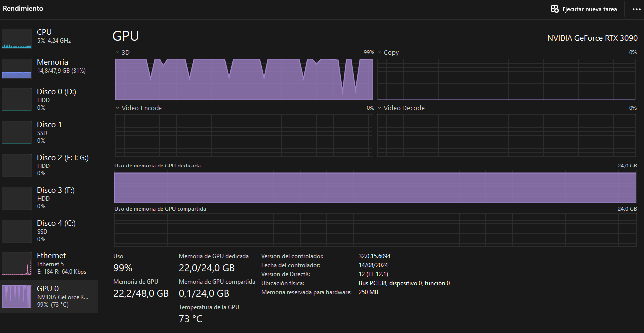This screenshot has height=333, width=644.
Task: Open the Video Encode engine dropdown
Action: point(118,108)
